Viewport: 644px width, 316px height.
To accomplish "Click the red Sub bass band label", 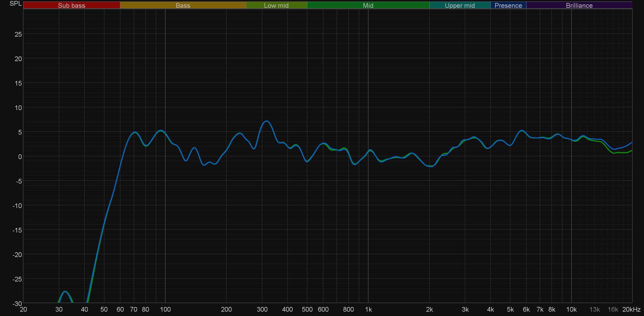I will (x=71, y=5).
